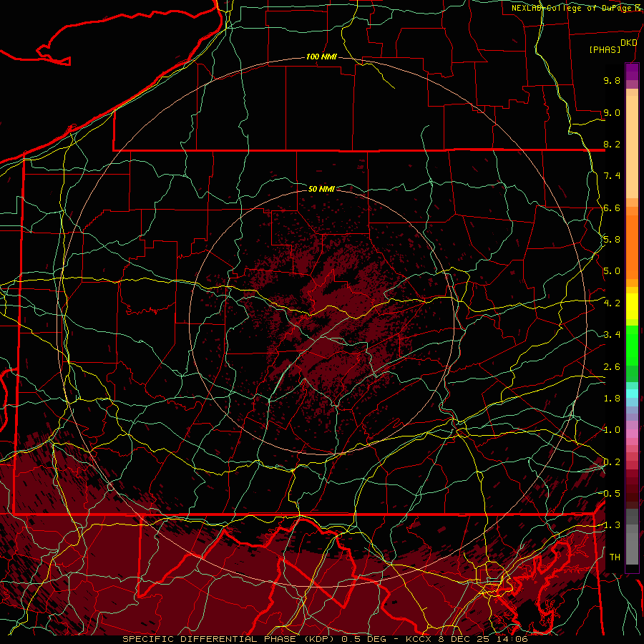This screenshot has height=644, width=644.
Task: Click the KCCX station identifier in the caption
Action: click(419, 639)
